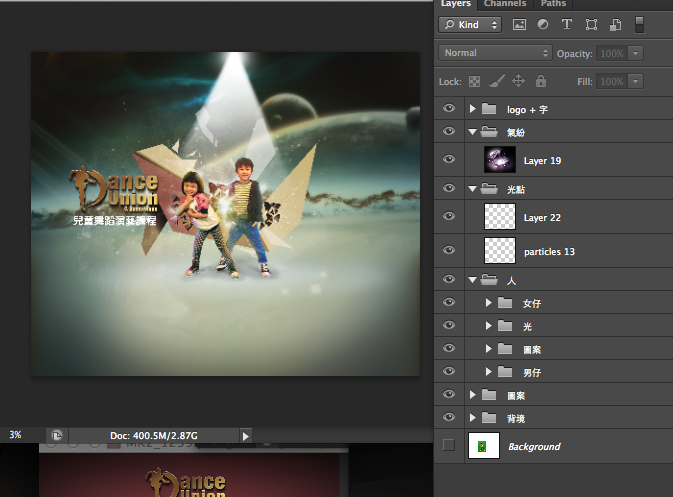The height and width of the screenshot is (497, 673).
Task: Expand the 背境 group
Action: tap(473, 417)
